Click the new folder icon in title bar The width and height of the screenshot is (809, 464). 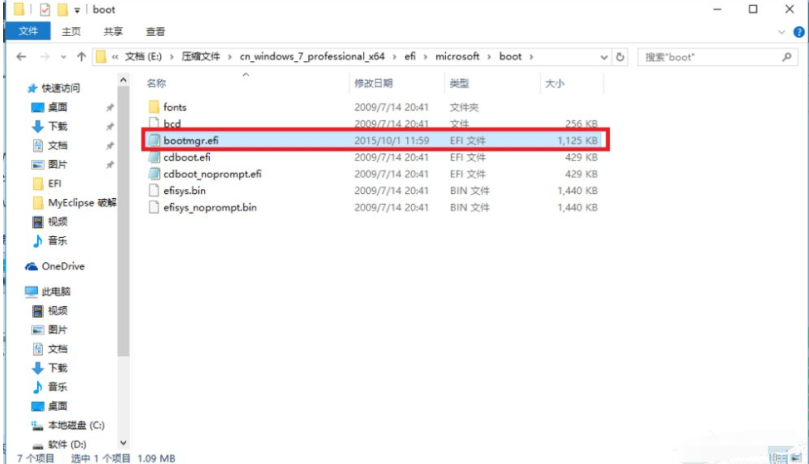[x=62, y=9]
